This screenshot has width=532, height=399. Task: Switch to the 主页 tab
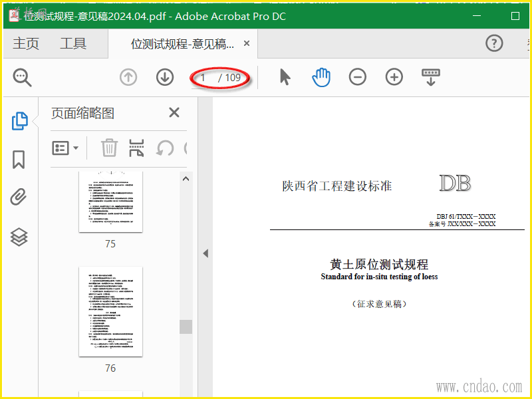coord(26,44)
